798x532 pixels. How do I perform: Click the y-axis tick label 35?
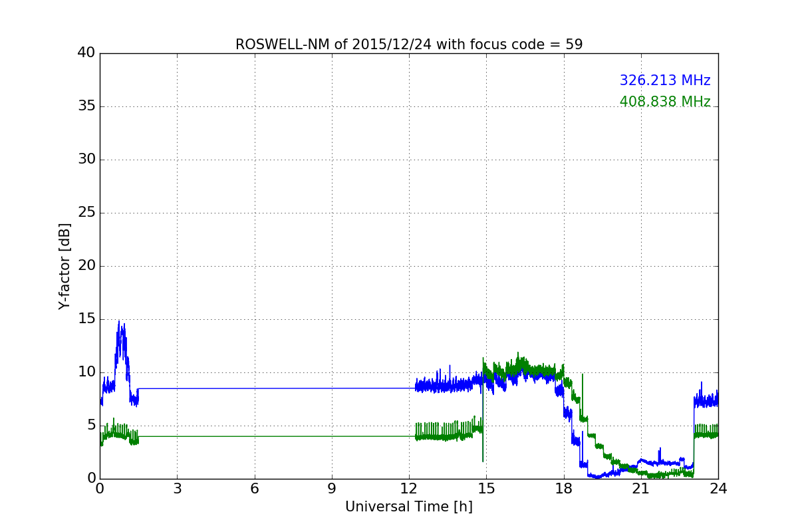pyautogui.click(x=86, y=106)
